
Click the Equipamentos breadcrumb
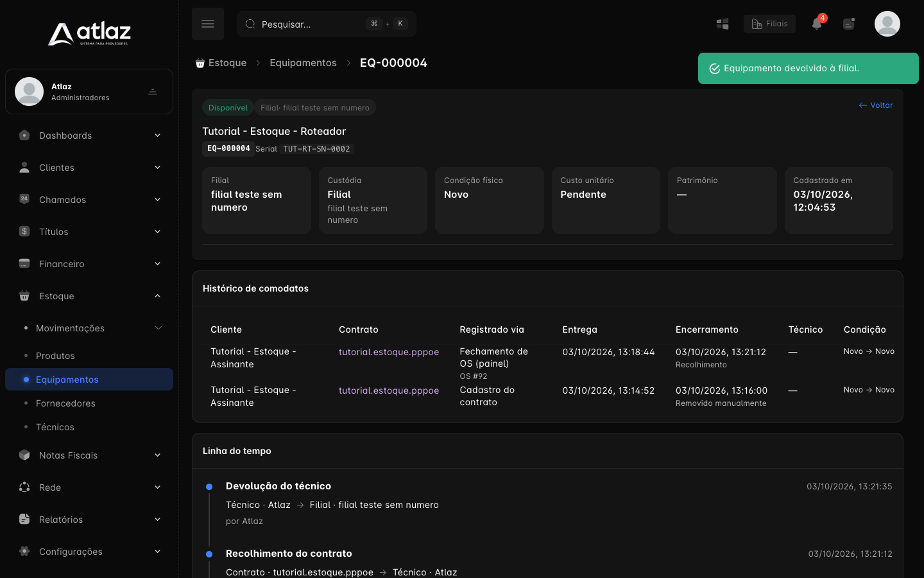pyautogui.click(x=303, y=63)
